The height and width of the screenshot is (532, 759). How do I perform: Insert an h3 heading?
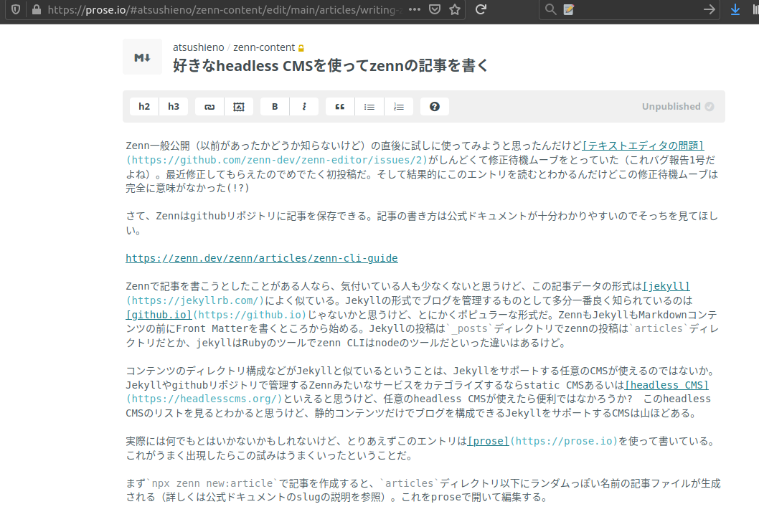coord(174,106)
